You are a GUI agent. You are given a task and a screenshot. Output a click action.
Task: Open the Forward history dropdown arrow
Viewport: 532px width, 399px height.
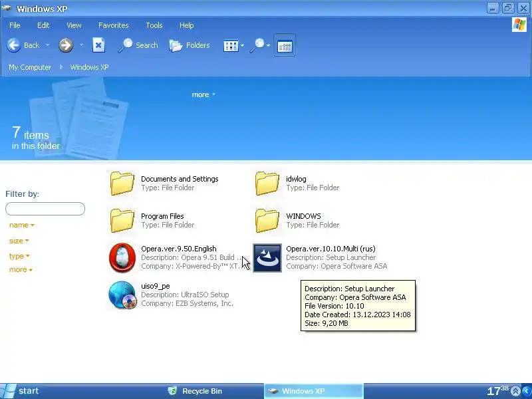tap(81, 45)
